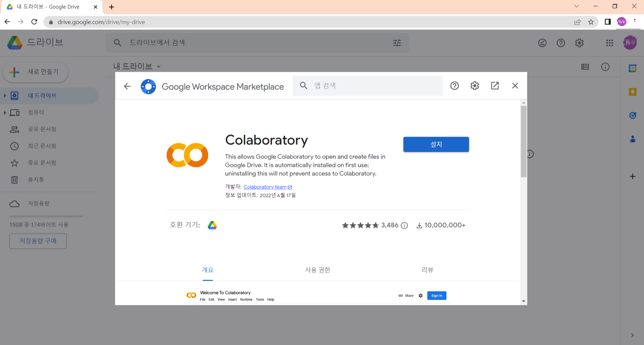Screen dimensions: 644x345
Task: Open Chrome side panel icon
Action: click(608, 22)
